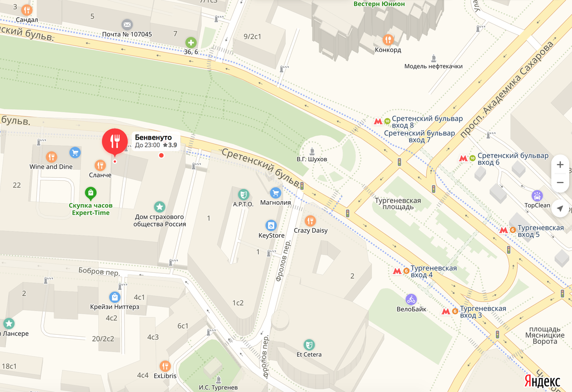Screen dimensions: 572x392
Task: Click the large red Бенвенуто restaurant pin
Action: 114,142
